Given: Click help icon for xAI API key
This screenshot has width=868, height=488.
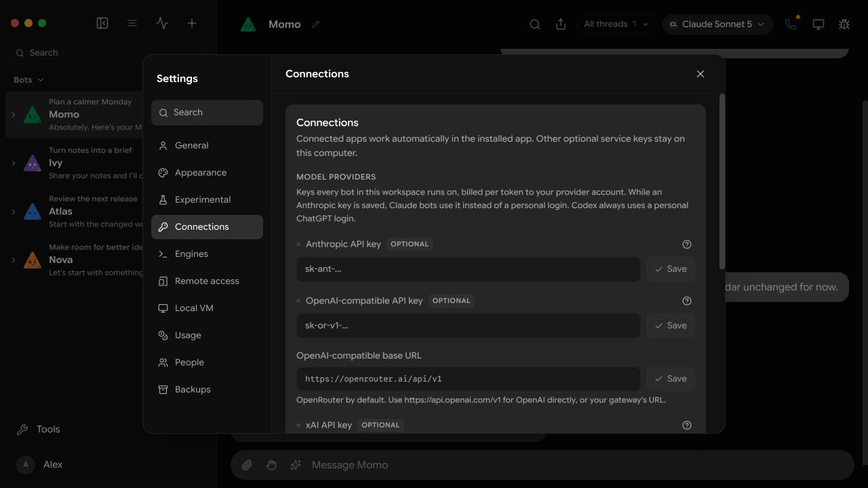Looking at the screenshot, I should pos(687,425).
